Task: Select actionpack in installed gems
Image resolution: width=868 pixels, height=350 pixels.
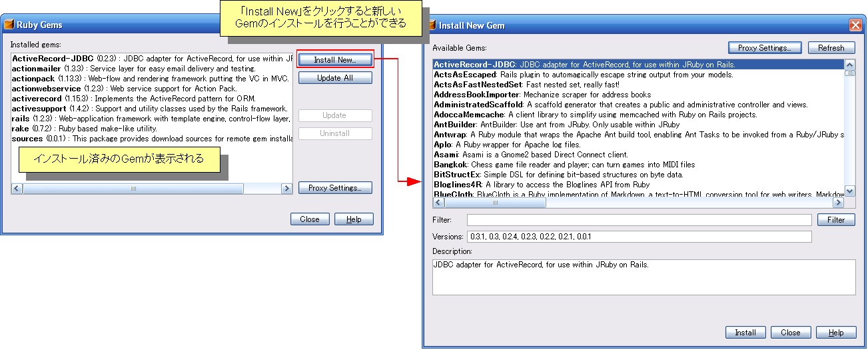Action: [x=152, y=79]
